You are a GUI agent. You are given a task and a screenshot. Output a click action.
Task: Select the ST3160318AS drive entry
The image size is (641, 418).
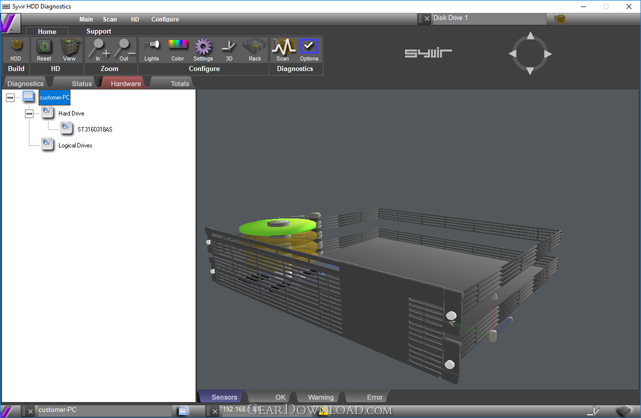[x=95, y=129]
